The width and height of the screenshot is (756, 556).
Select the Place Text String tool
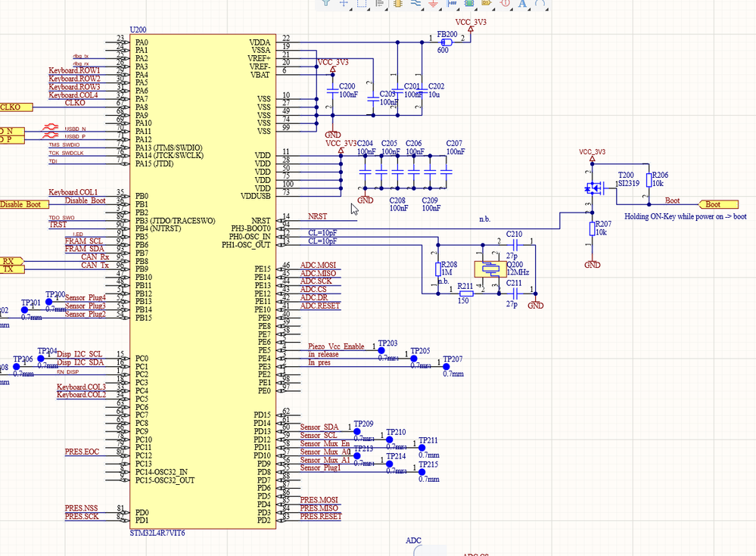[522, 3]
